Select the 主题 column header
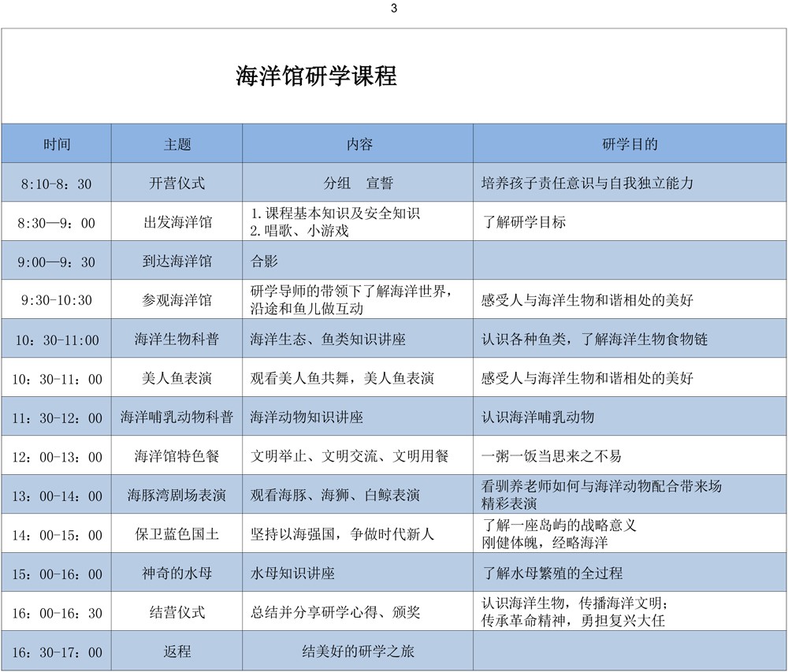 (177, 144)
